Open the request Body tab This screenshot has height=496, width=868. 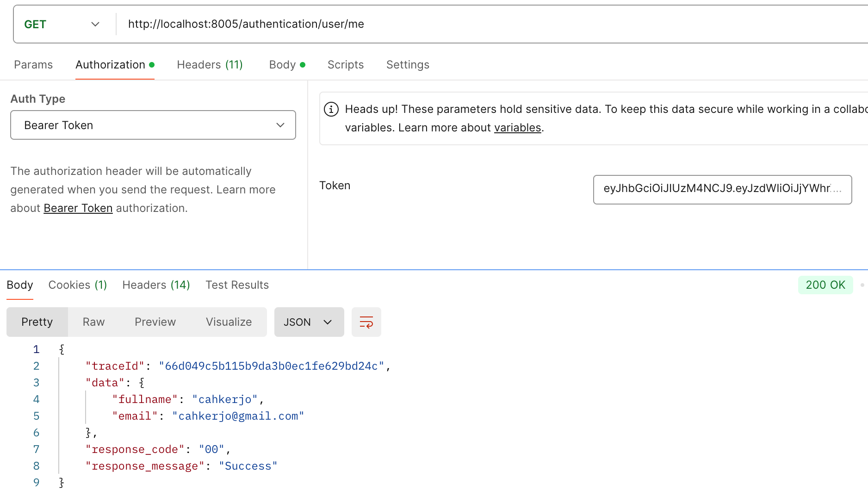coord(287,65)
